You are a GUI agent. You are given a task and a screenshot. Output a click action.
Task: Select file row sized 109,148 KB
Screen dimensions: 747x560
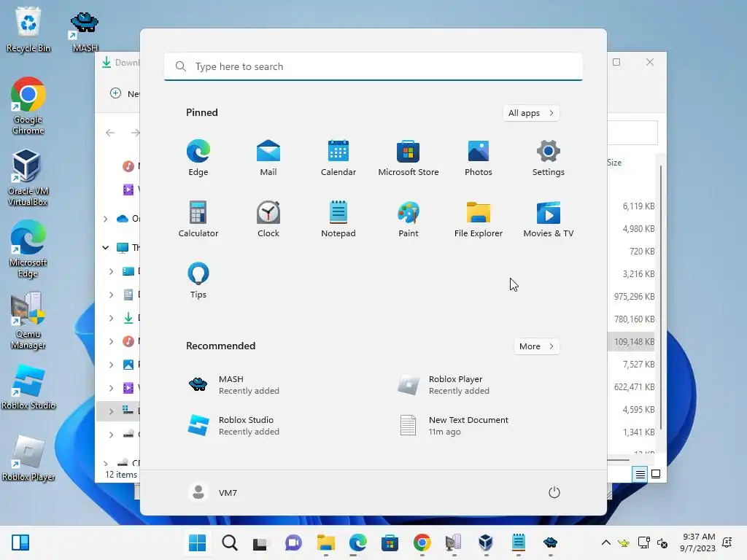click(631, 342)
